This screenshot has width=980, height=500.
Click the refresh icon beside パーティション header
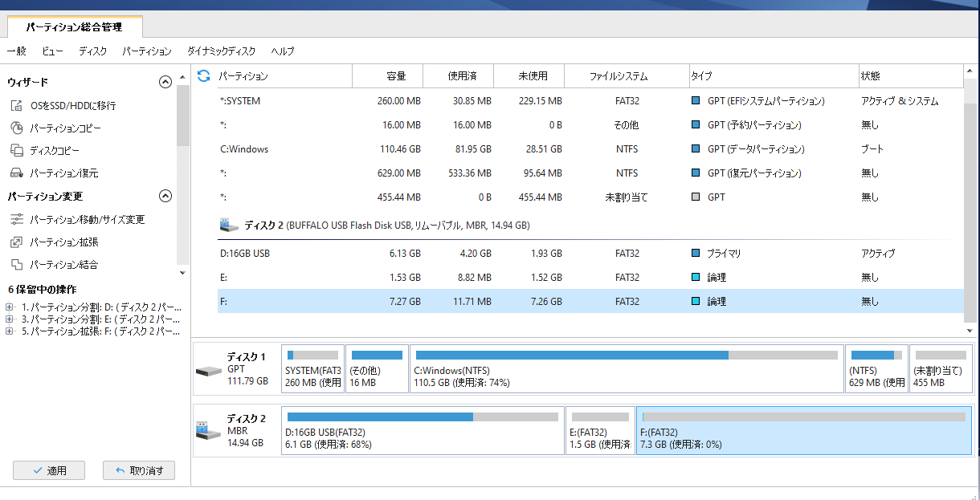pos(204,75)
